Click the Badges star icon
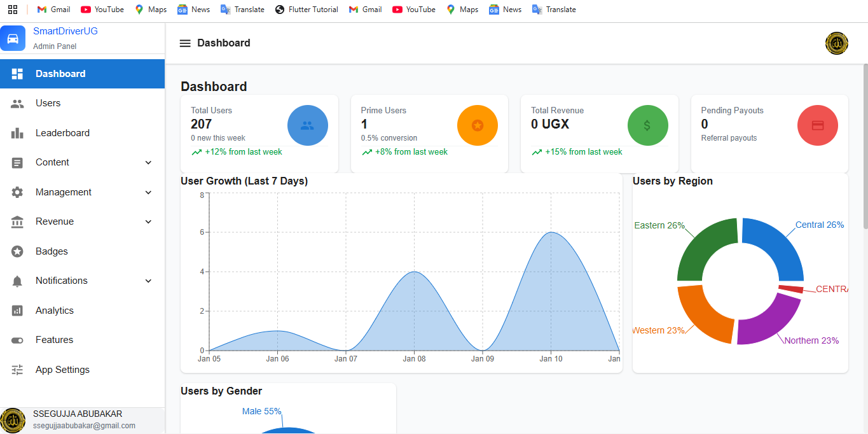Image resolution: width=868 pixels, height=434 pixels. tap(17, 251)
